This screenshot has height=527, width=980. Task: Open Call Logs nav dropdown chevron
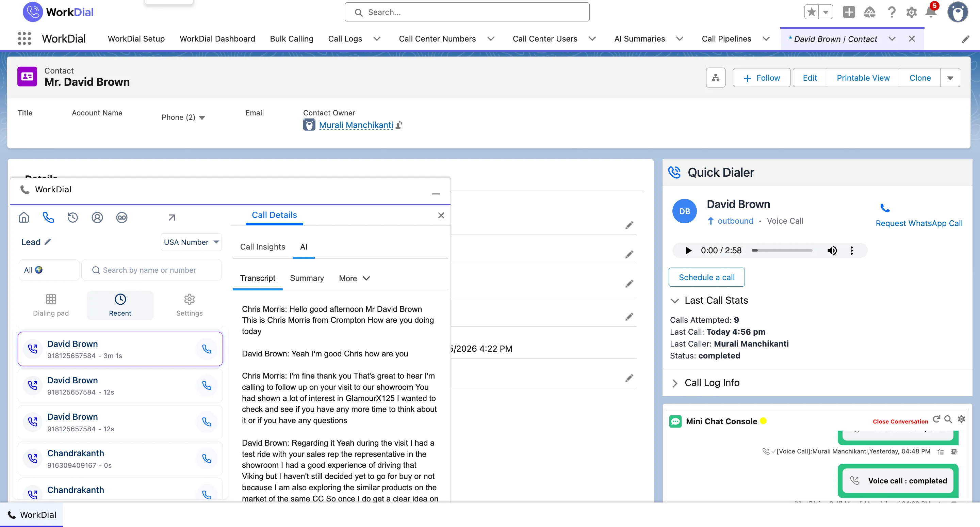click(377, 39)
